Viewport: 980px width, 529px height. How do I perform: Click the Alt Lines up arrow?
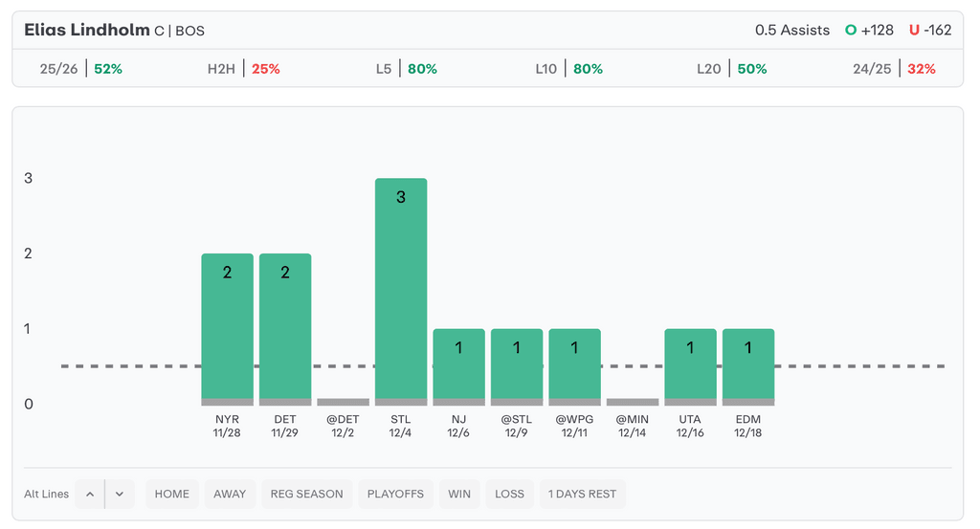pyautogui.click(x=90, y=494)
